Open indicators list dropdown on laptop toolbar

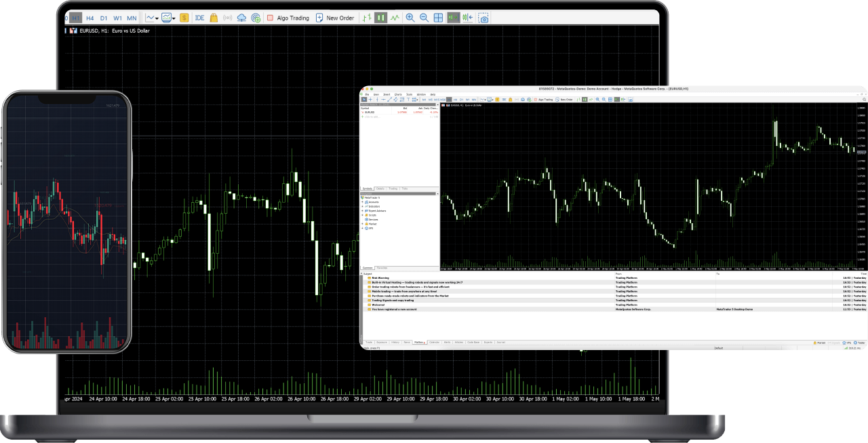point(168,18)
